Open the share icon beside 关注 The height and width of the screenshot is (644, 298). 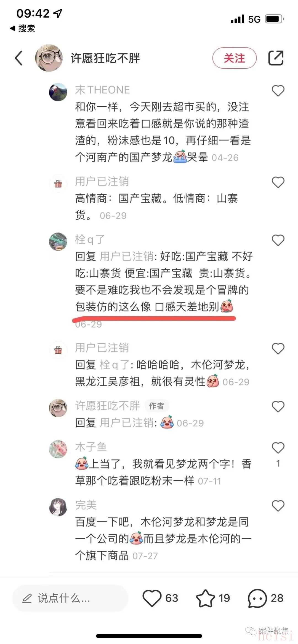pyautogui.click(x=276, y=58)
